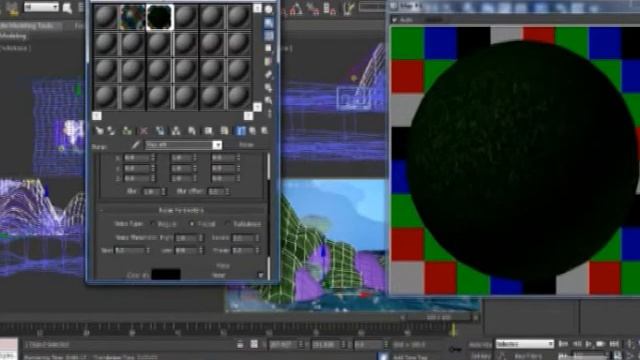640x360 pixels.
Task: Click Sample Type sphere icon
Action: click(x=269, y=10)
